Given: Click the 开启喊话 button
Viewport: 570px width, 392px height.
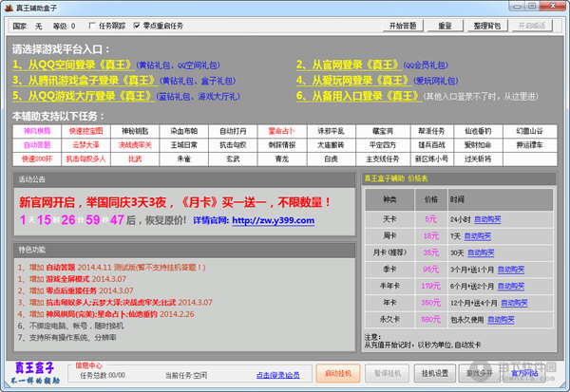Looking at the screenshot, I should 532,26.
